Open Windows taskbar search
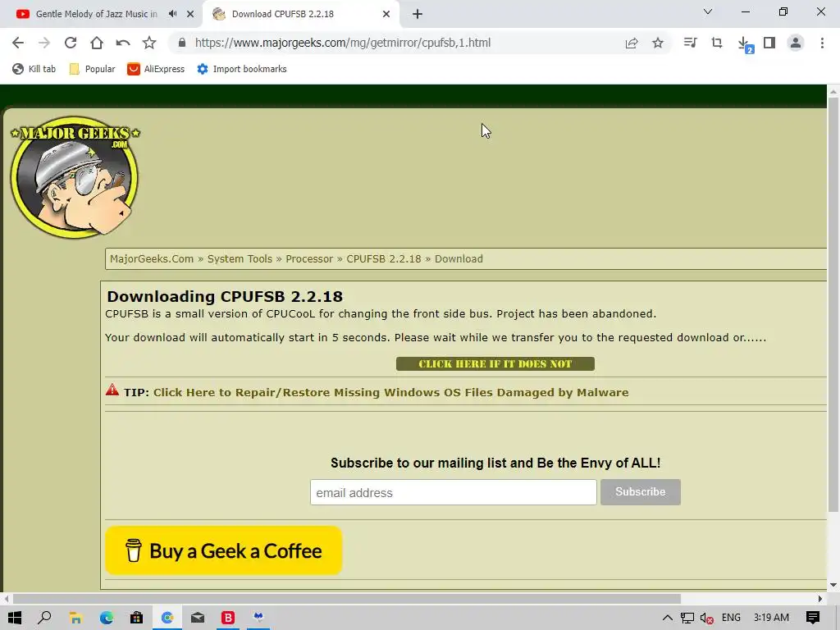The height and width of the screenshot is (630, 840). (x=44, y=618)
